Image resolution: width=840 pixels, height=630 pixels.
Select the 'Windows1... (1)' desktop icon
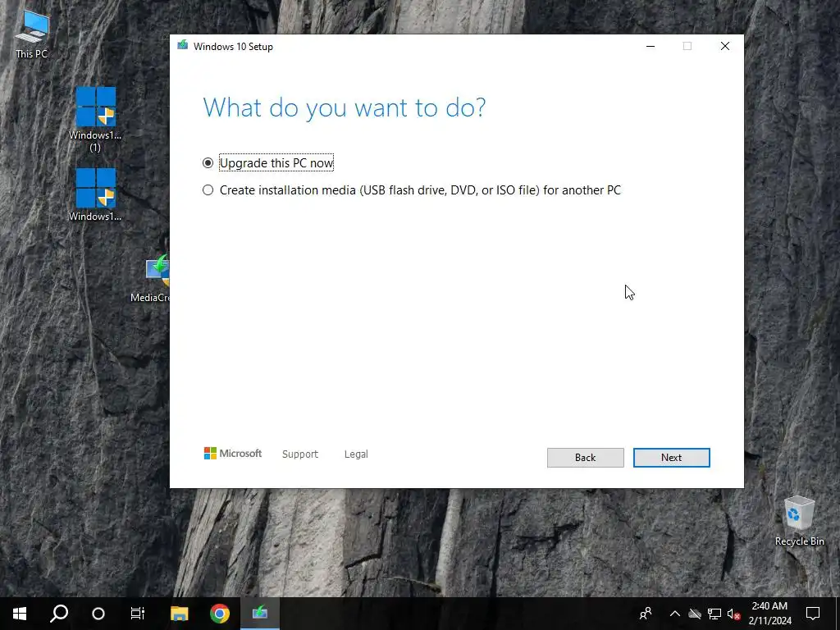95,120
